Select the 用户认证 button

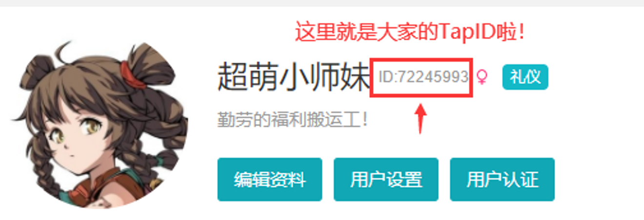coord(502,179)
